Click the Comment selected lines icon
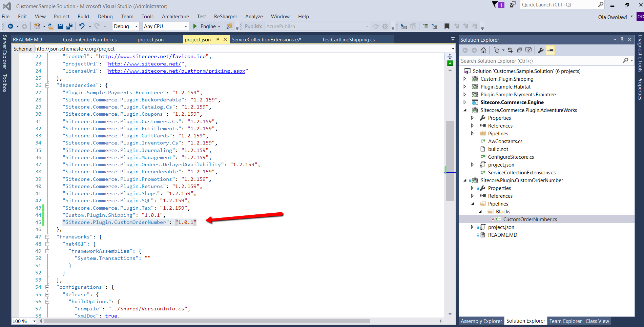This screenshot has height=327, width=644. click(x=425, y=26)
